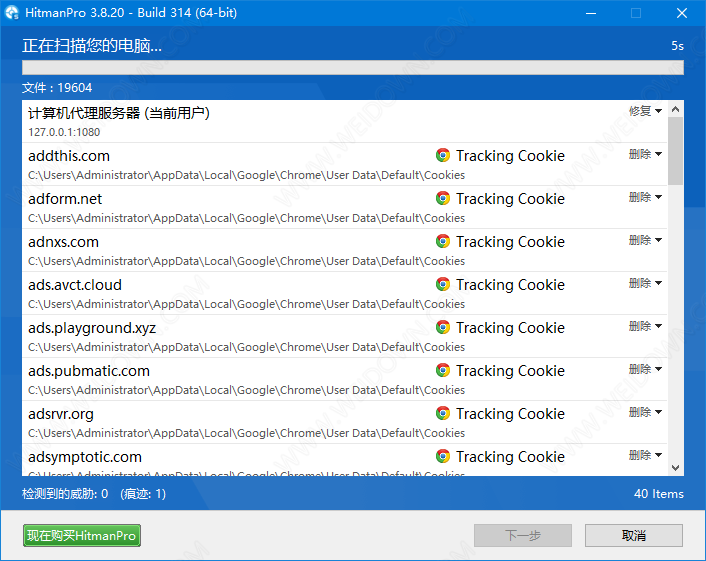Select the adform.net entry name

(x=65, y=199)
